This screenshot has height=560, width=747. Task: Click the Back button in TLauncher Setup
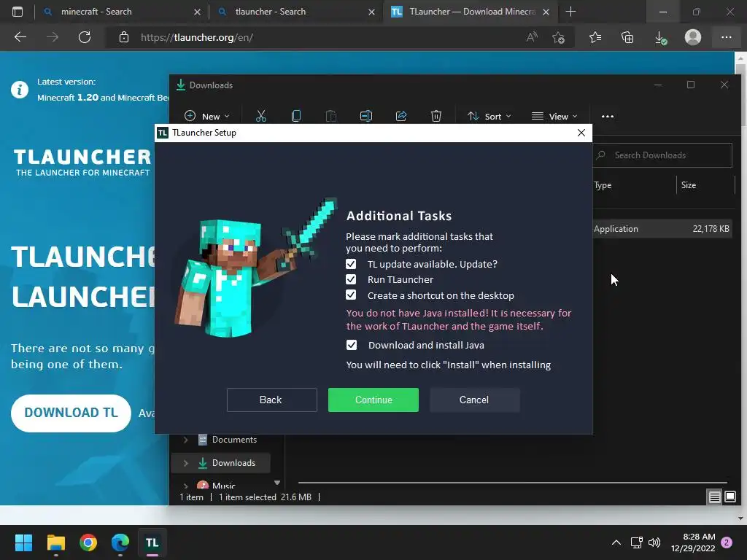pos(271,400)
